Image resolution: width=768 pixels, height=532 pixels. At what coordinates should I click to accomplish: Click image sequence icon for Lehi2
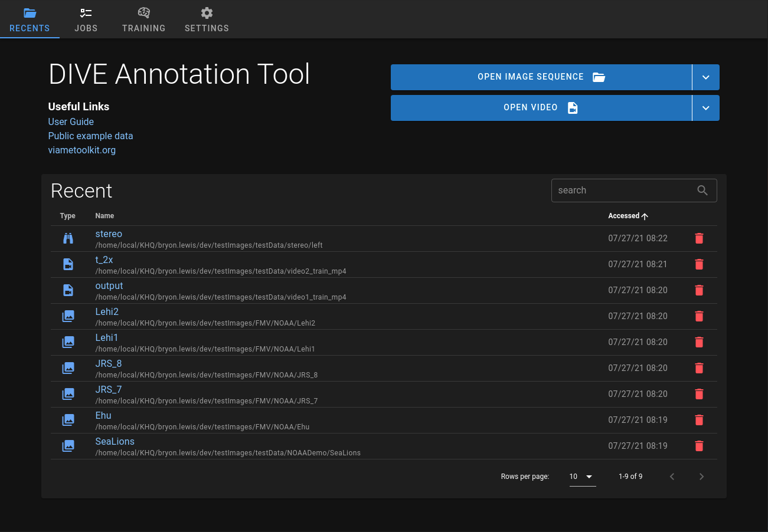pos(68,316)
